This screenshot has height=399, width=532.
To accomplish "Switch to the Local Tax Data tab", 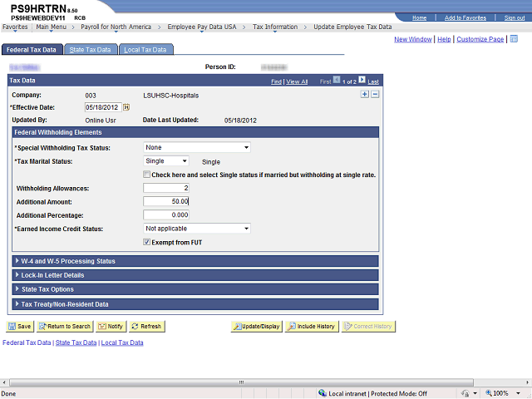I will 145,50.
